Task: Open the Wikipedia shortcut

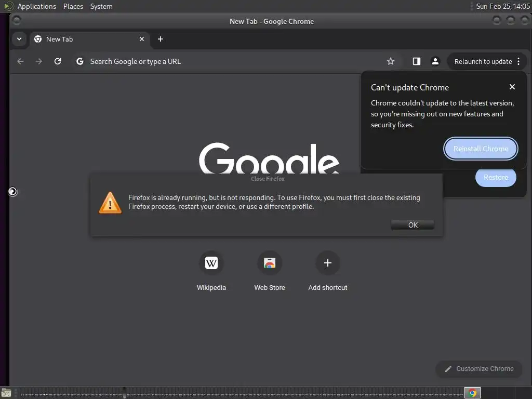Action: pos(211,271)
